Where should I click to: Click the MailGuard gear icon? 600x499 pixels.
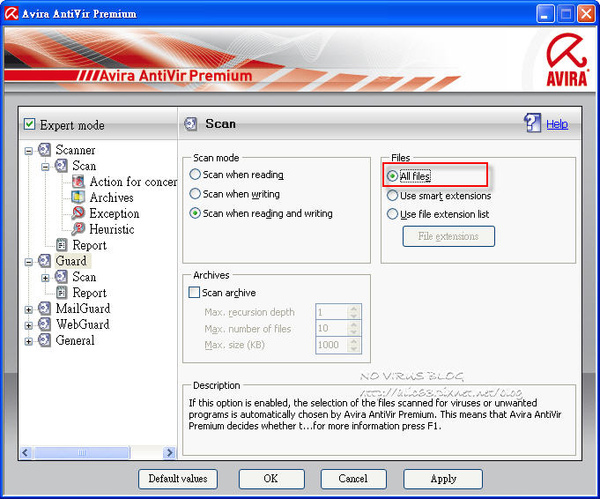point(44,308)
